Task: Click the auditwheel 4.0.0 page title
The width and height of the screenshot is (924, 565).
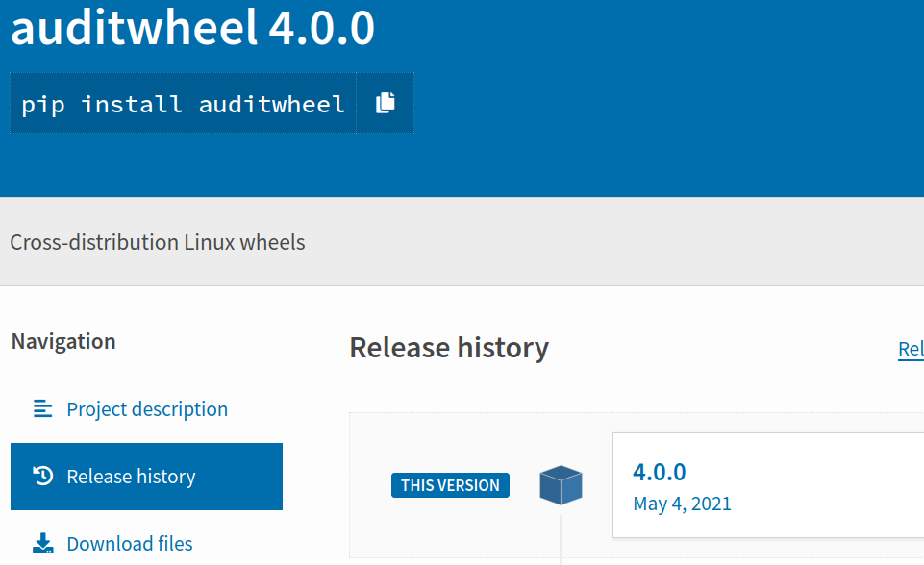Action: coord(192,29)
